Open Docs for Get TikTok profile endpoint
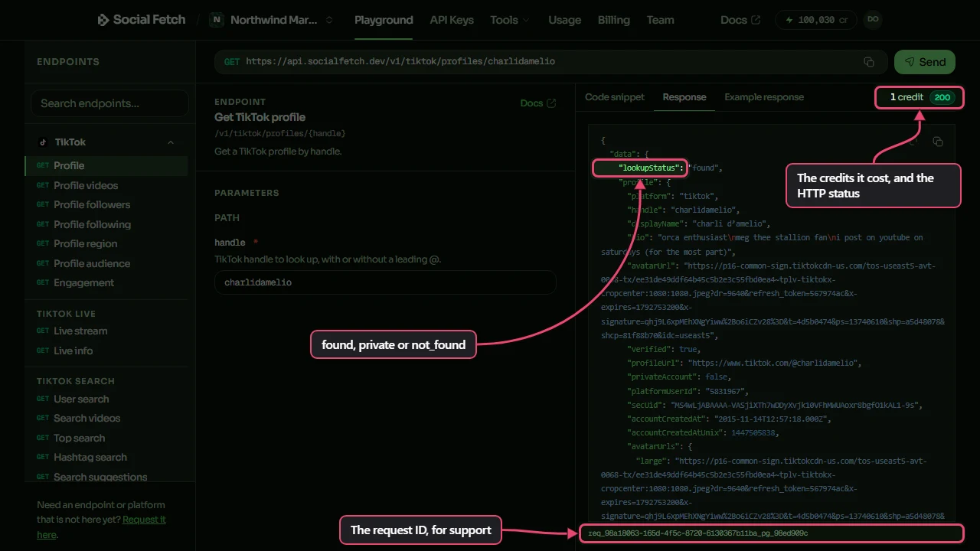The width and height of the screenshot is (980, 551). pos(538,103)
